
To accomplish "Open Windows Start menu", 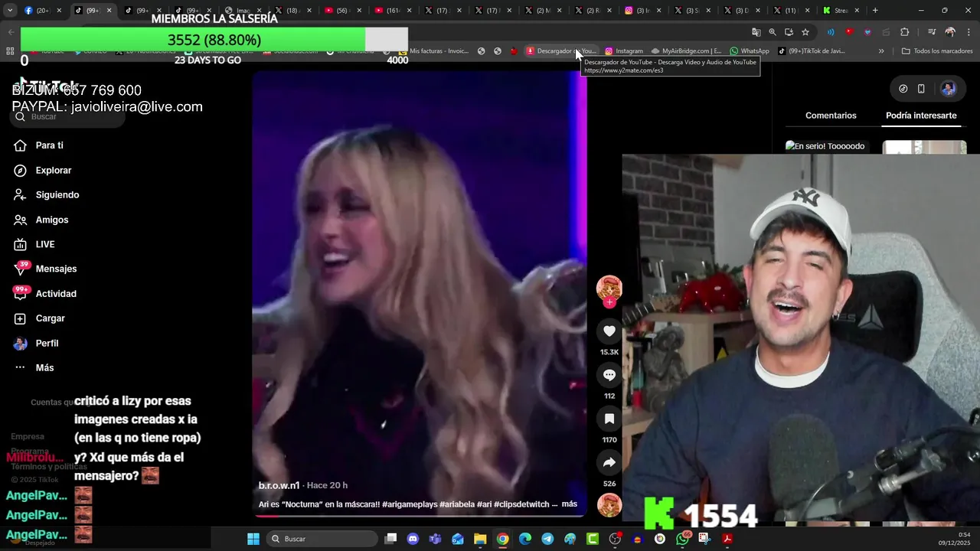I will 253,539.
